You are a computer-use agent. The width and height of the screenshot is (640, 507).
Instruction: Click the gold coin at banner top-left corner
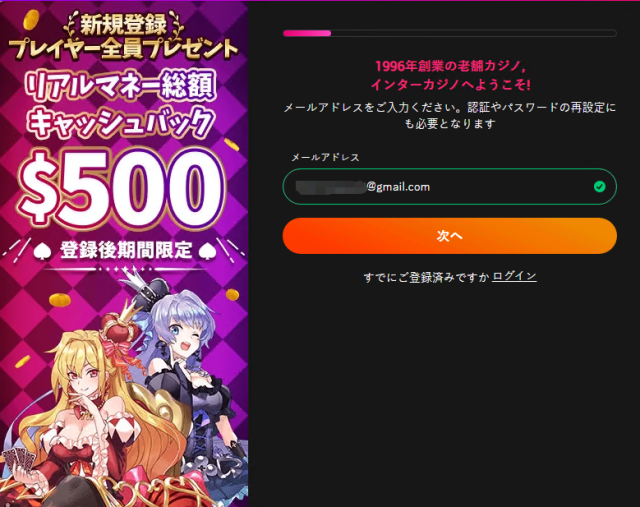[31, 19]
